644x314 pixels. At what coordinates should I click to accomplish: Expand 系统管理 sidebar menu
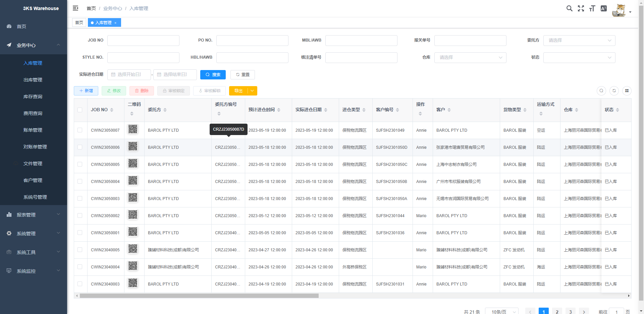(x=34, y=233)
